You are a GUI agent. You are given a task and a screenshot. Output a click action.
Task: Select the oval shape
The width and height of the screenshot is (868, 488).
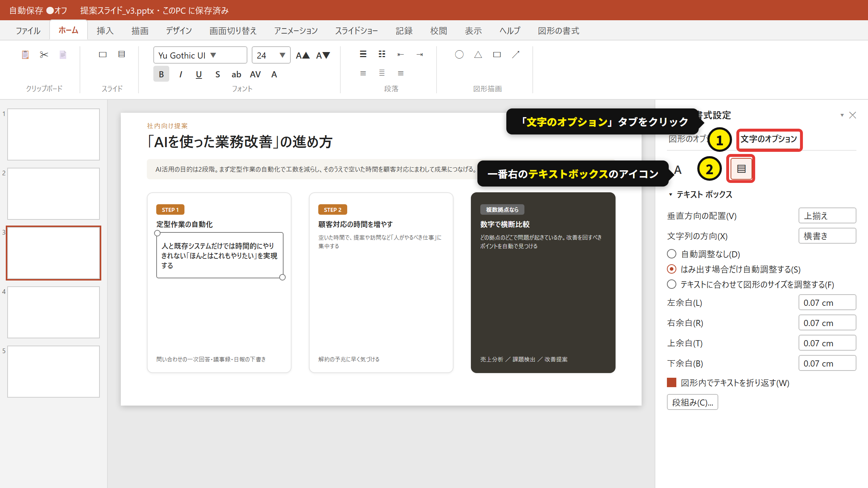click(x=459, y=55)
